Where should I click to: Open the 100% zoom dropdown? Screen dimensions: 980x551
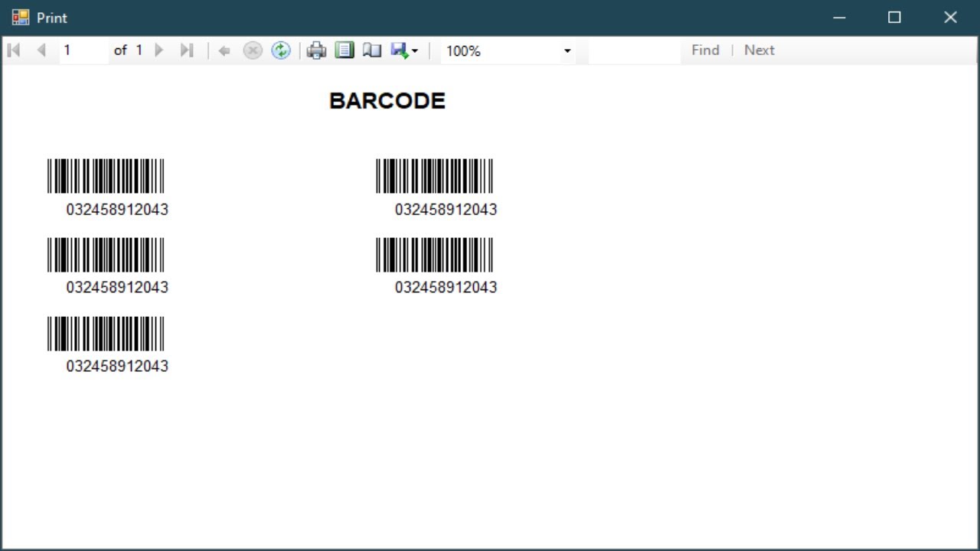(567, 51)
